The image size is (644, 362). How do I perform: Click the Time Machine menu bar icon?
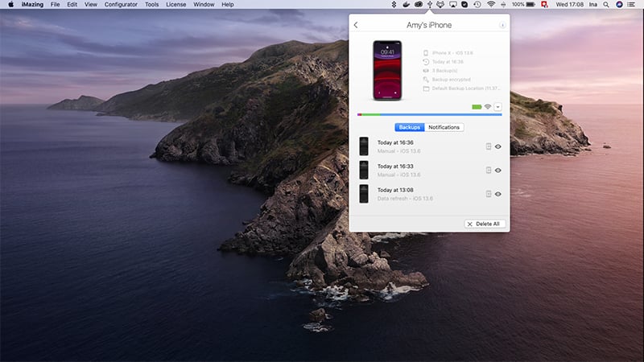tap(477, 5)
